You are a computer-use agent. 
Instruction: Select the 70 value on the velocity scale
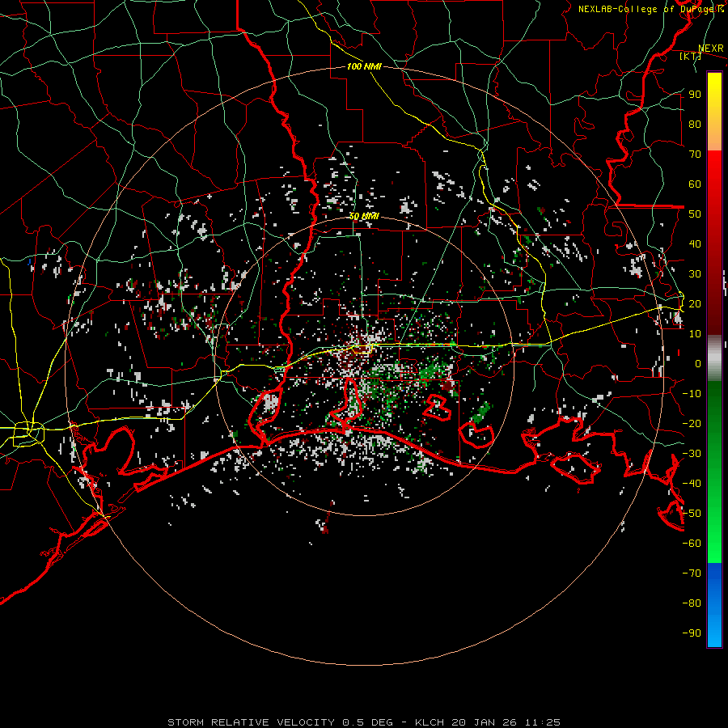point(695,154)
